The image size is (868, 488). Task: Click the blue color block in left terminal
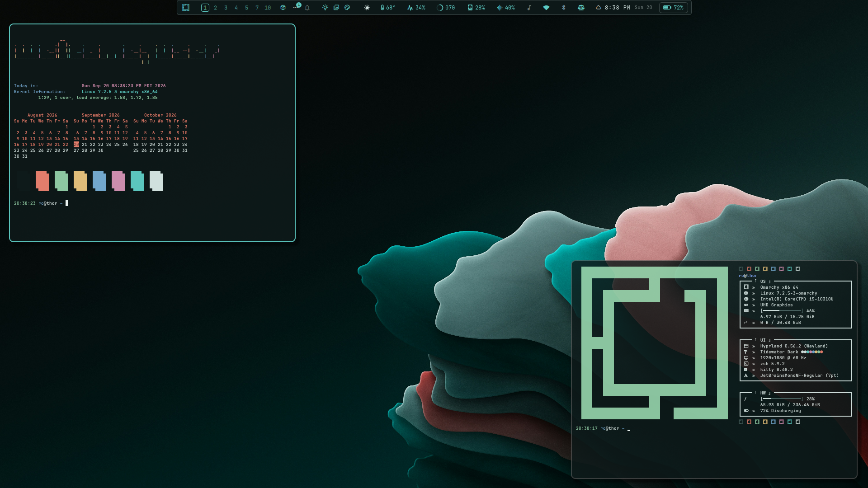coord(99,181)
